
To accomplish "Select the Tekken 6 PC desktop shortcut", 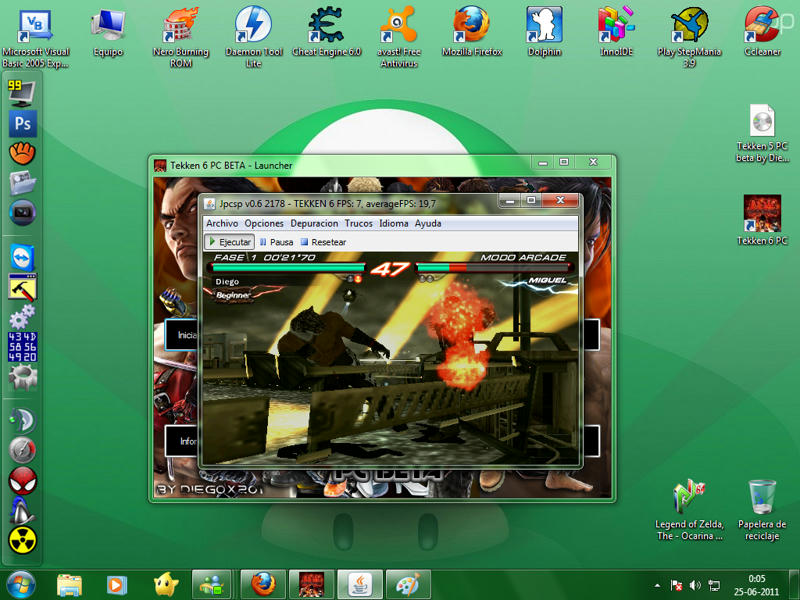I will pos(762,220).
